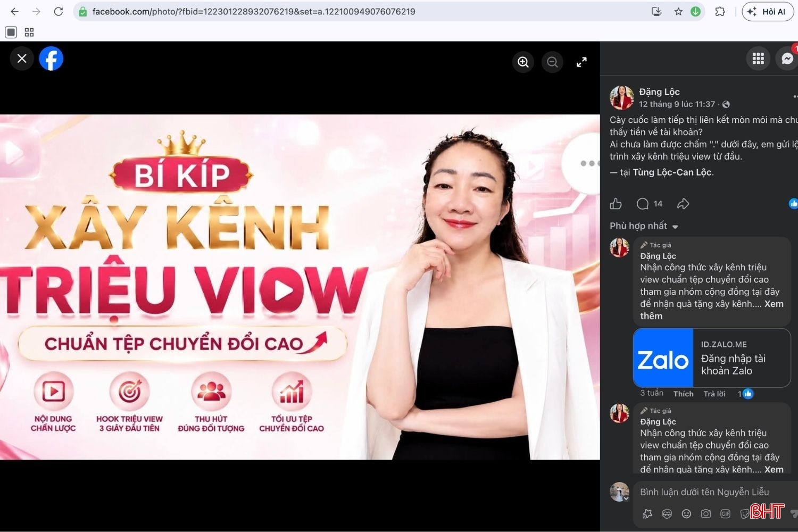Reload the Facebook page
The image size is (798, 532).
point(59,11)
